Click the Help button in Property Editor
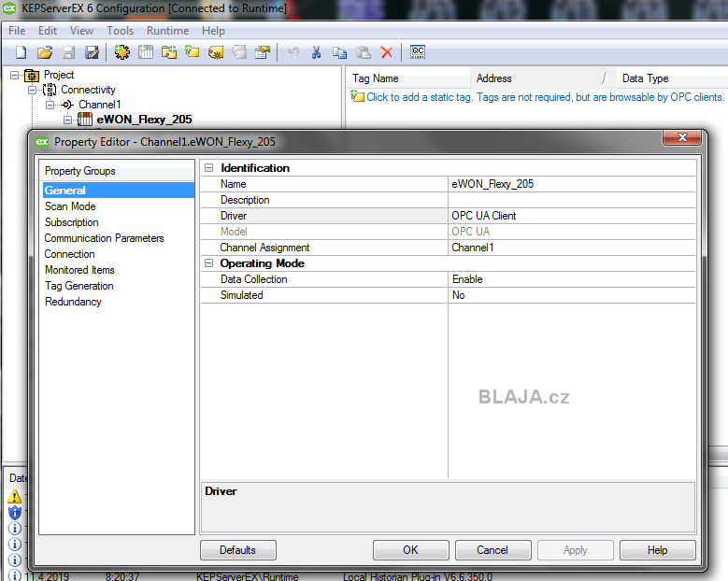728x581 pixels. (657, 550)
